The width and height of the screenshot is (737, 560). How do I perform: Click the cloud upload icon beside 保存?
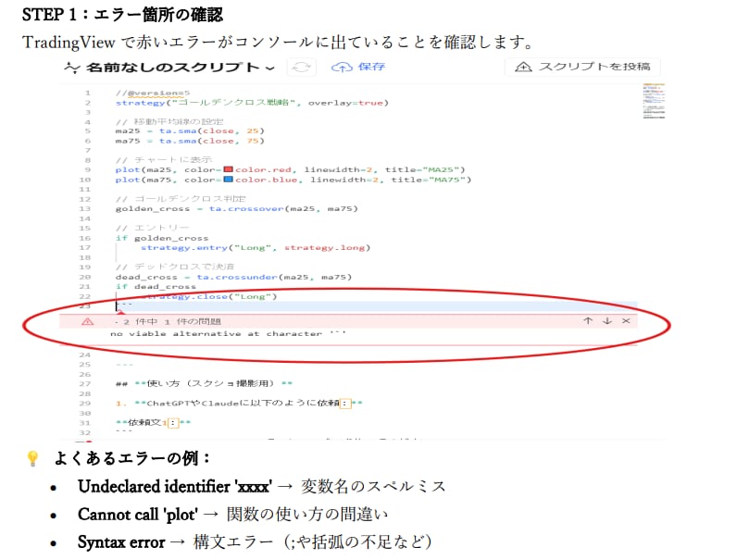(x=342, y=68)
